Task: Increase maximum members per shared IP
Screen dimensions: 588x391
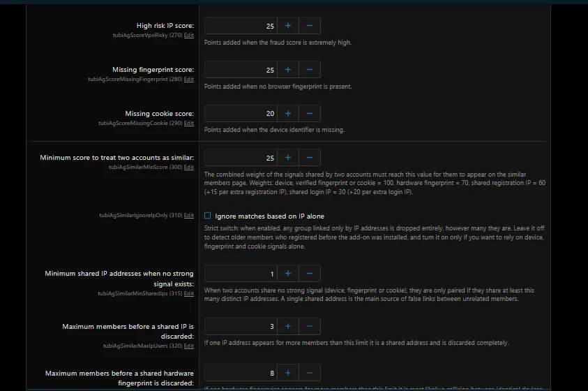Action: [x=288, y=327]
